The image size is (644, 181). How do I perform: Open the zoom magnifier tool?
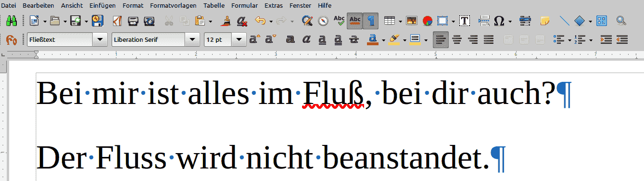pos(621,21)
